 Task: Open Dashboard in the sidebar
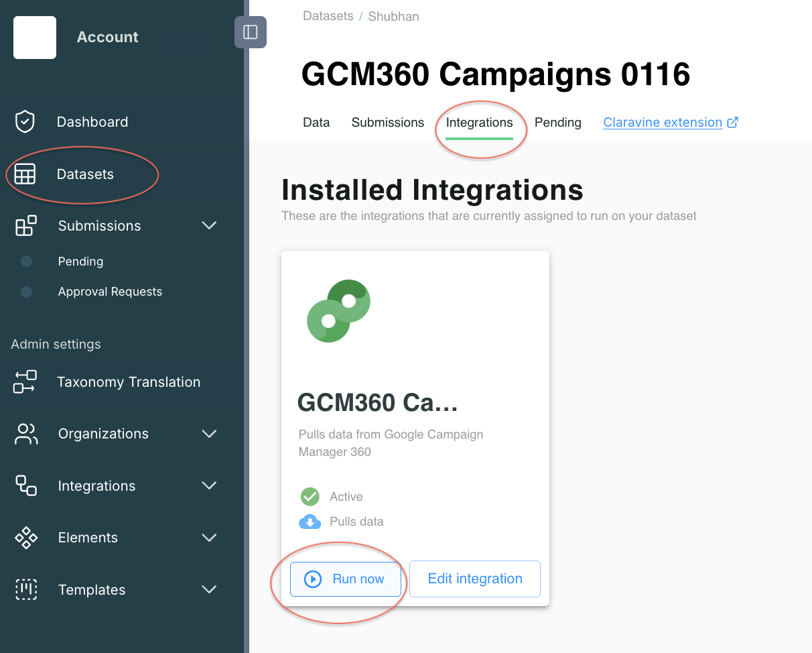pyautogui.click(x=92, y=122)
